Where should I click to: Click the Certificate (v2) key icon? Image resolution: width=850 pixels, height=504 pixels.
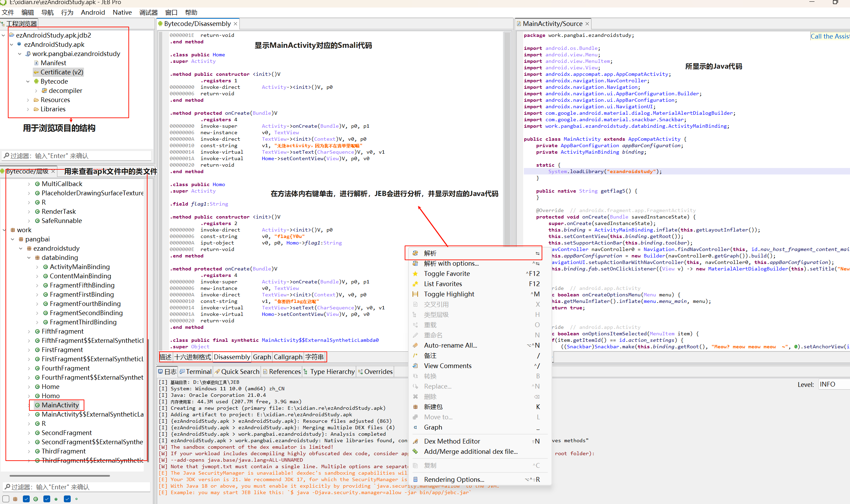[x=36, y=72]
